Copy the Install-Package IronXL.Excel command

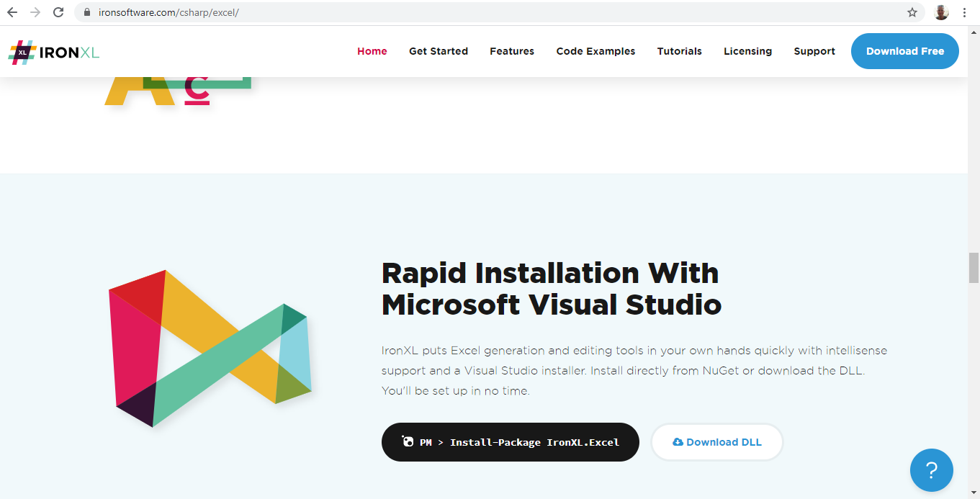511,442
